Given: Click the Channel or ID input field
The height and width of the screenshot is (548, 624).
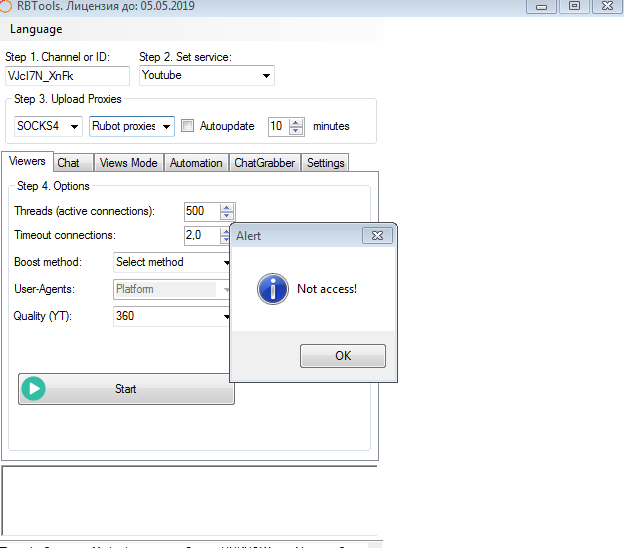Looking at the screenshot, I should (67, 76).
